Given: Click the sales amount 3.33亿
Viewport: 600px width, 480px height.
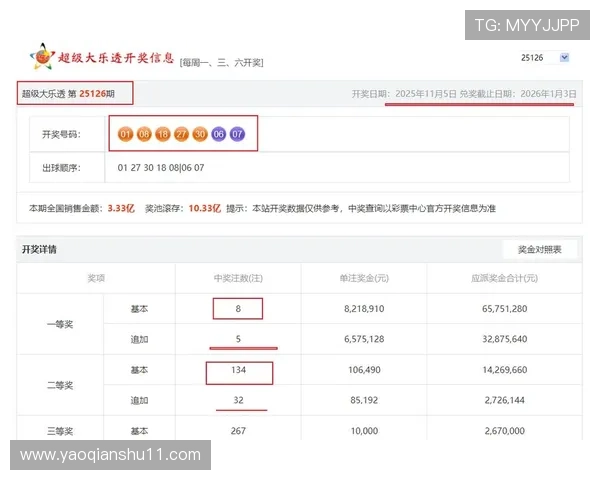Looking at the screenshot, I should [121, 208].
